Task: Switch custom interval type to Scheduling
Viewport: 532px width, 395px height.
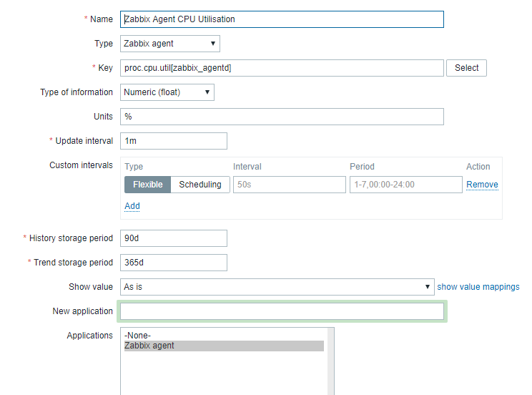Action: pos(200,185)
